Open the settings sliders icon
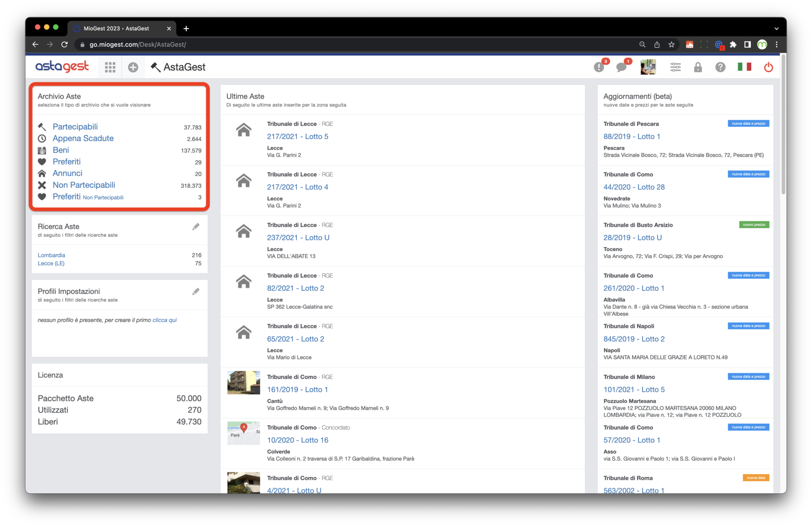Viewport: 812px width, 527px height. pos(675,67)
